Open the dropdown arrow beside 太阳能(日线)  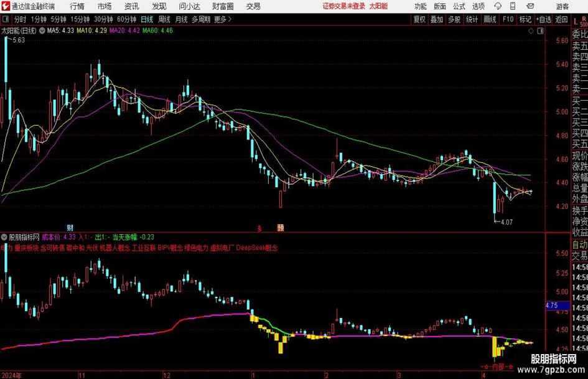pyautogui.click(x=42, y=30)
